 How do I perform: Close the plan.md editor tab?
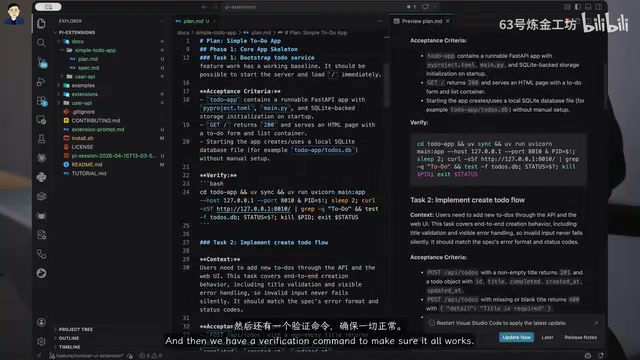pyautogui.click(x=215, y=21)
